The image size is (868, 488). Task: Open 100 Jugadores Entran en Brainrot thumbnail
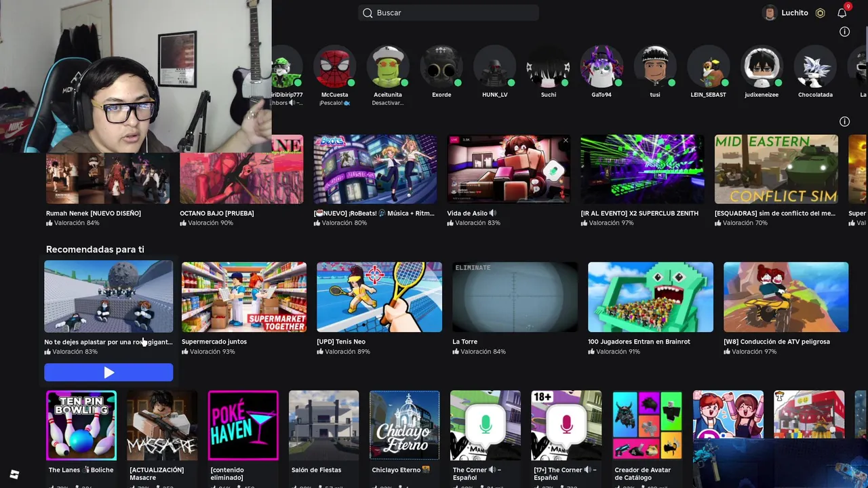pyautogui.click(x=650, y=297)
